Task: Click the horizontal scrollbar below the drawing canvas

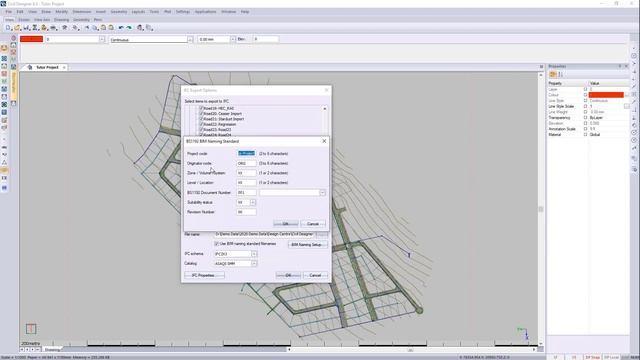Action: (411, 350)
